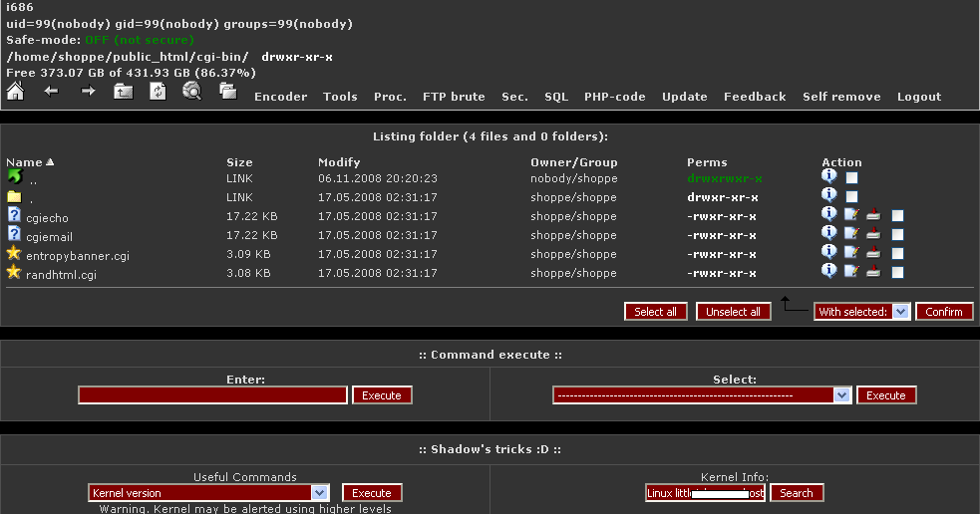Tick the checkbox for the '.' entry
The image size is (980, 514).
(851, 196)
